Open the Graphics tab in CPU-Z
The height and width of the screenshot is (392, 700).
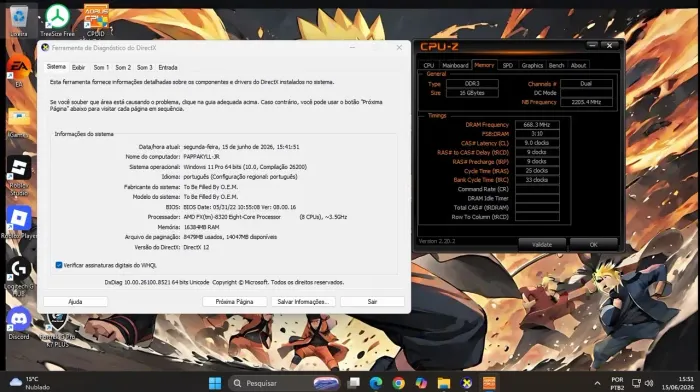(532, 65)
